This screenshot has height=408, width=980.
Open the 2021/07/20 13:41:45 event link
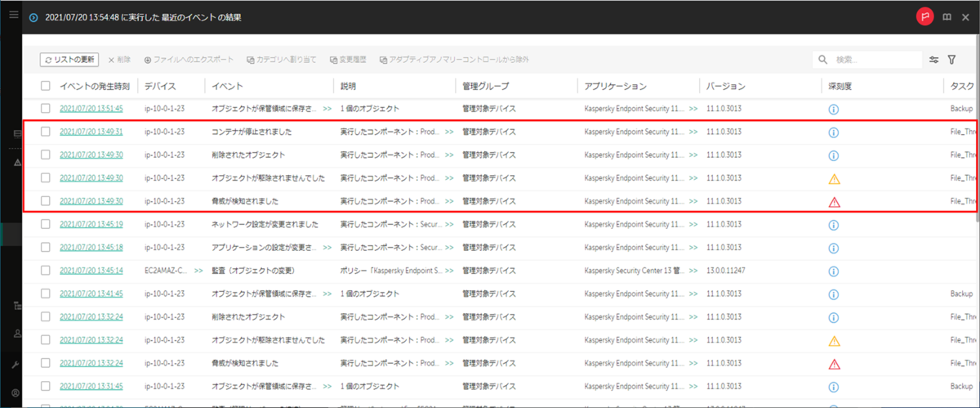91,293
